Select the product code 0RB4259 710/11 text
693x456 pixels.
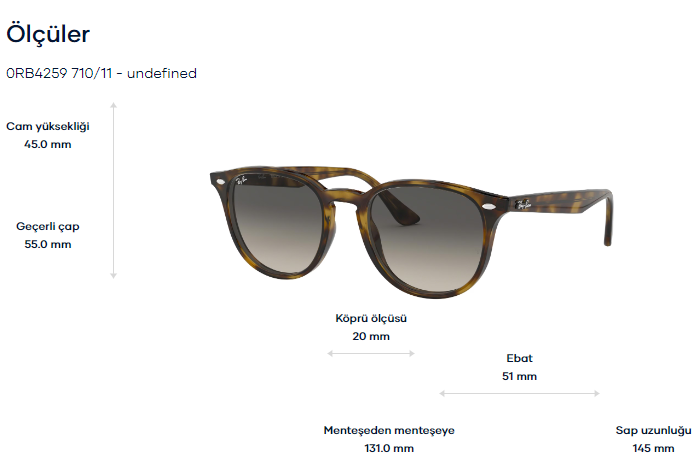coord(59,73)
